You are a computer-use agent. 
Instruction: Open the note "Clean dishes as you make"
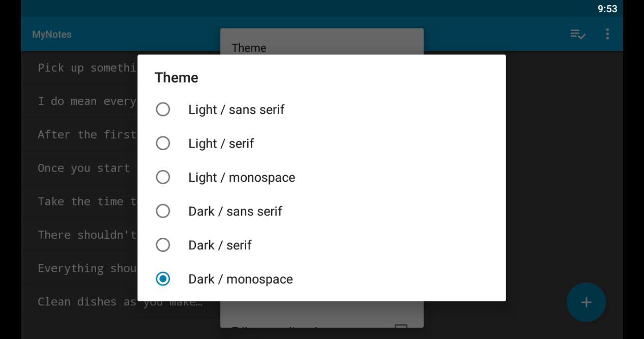point(102,302)
